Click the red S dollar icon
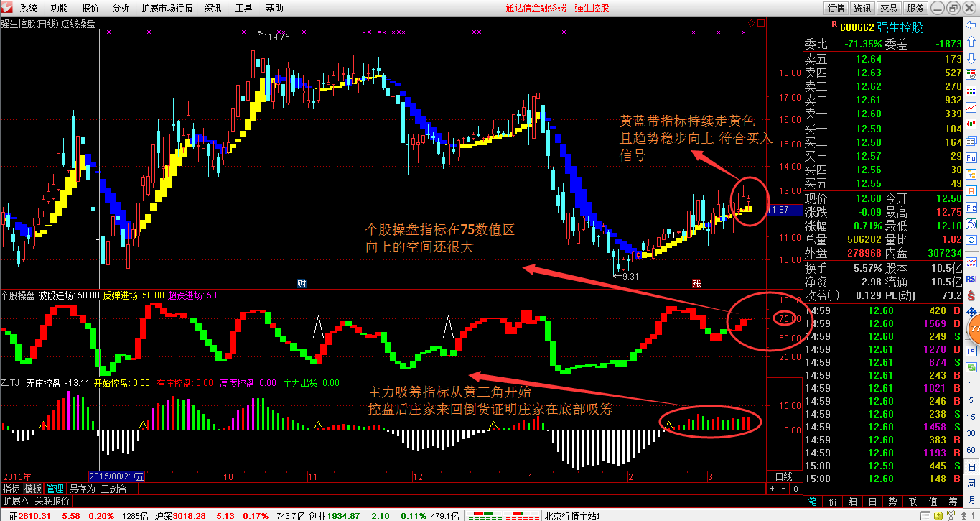 coord(971,296)
